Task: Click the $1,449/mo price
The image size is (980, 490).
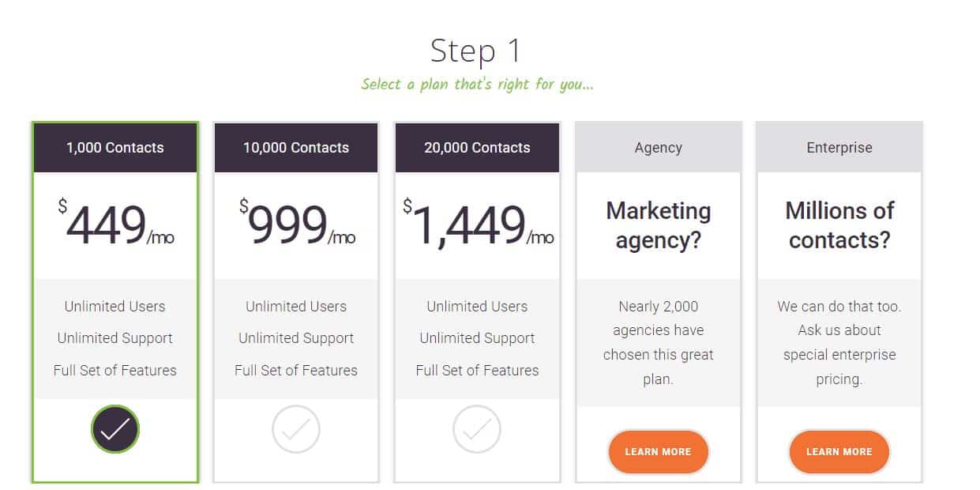Action: tap(477, 225)
